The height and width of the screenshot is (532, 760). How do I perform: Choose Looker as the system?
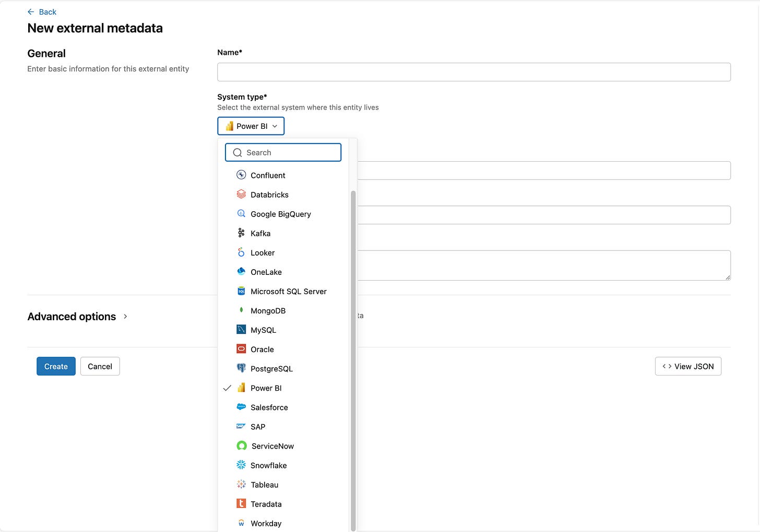click(283, 252)
